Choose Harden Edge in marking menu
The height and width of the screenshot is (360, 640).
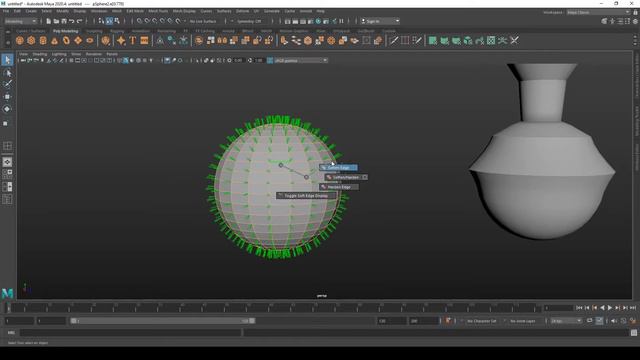pyautogui.click(x=339, y=187)
